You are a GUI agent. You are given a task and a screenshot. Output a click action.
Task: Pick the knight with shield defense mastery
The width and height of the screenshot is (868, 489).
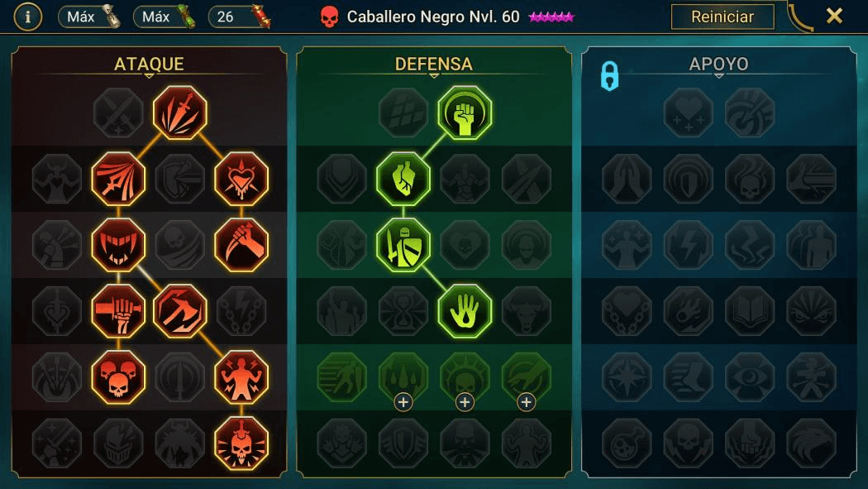tap(403, 245)
